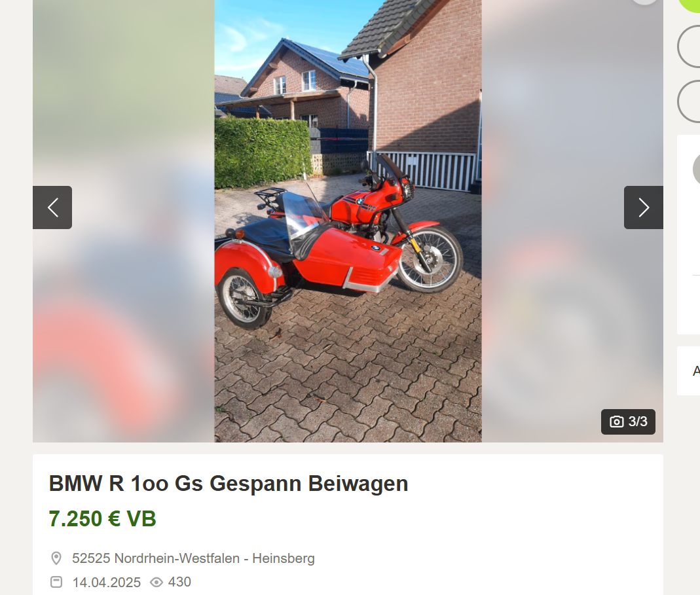Click the seller avatar in right panel

coord(697,169)
